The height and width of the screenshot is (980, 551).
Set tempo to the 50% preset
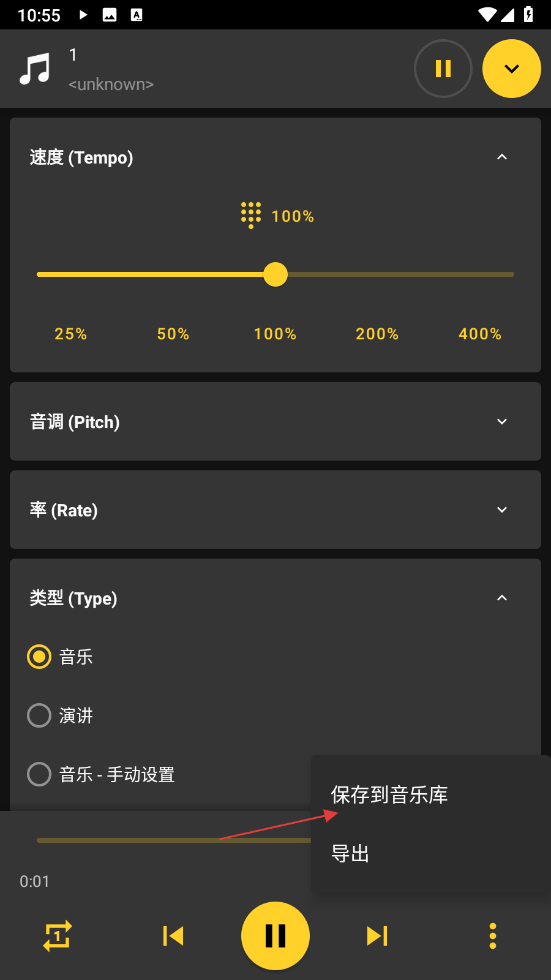tap(173, 334)
